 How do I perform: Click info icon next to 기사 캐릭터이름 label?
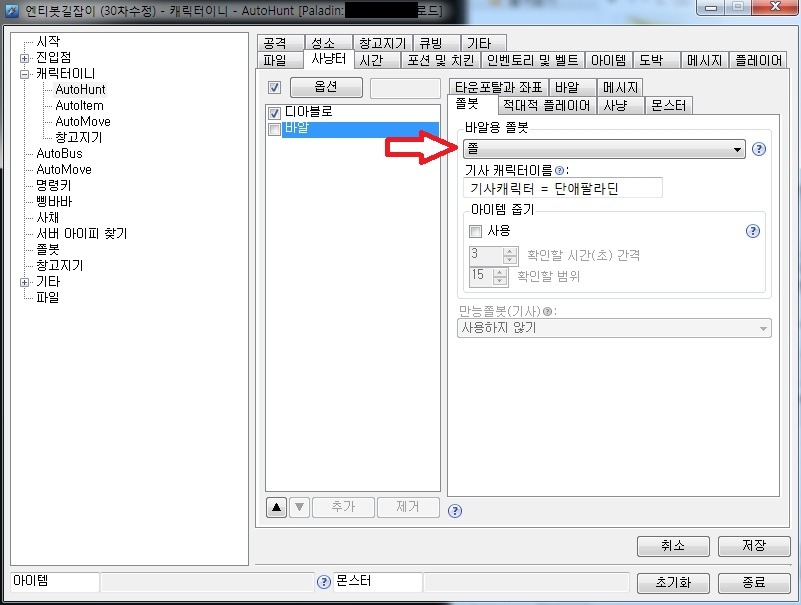[560, 170]
